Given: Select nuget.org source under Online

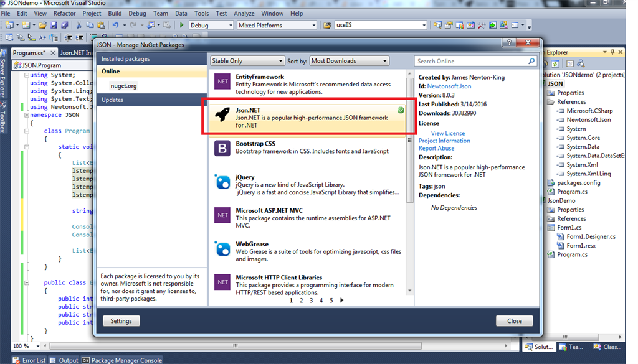Looking at the screenshot, I should pos(123,86).
